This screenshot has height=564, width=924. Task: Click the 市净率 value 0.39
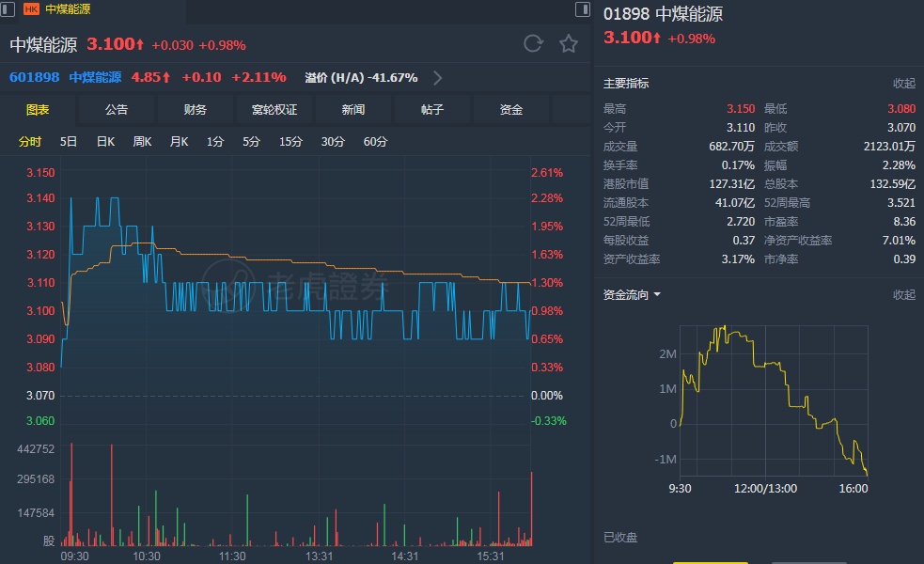click(x=904, y=259)
